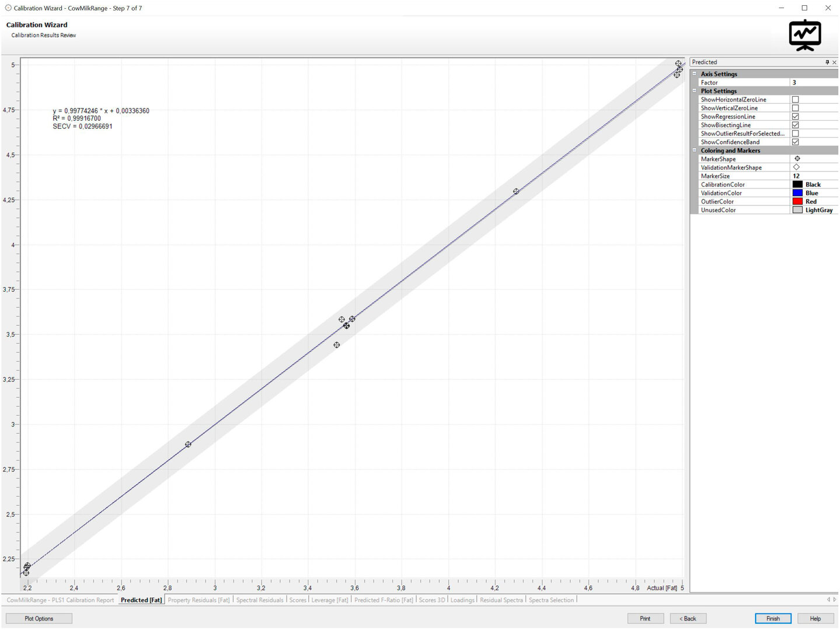The image size is (840, 630).
Task: Click the presentation chart wizard icon
Action: coord(804,36)
